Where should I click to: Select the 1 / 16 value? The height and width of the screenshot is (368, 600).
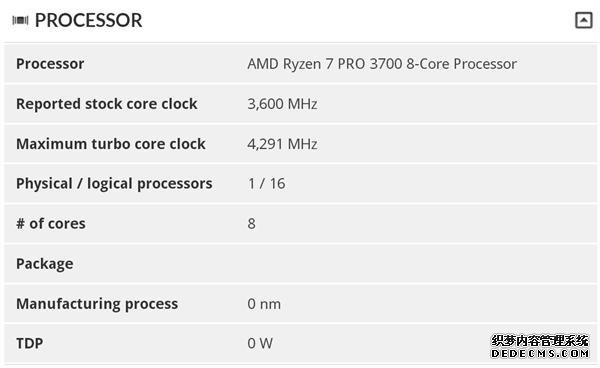(266, 184)
